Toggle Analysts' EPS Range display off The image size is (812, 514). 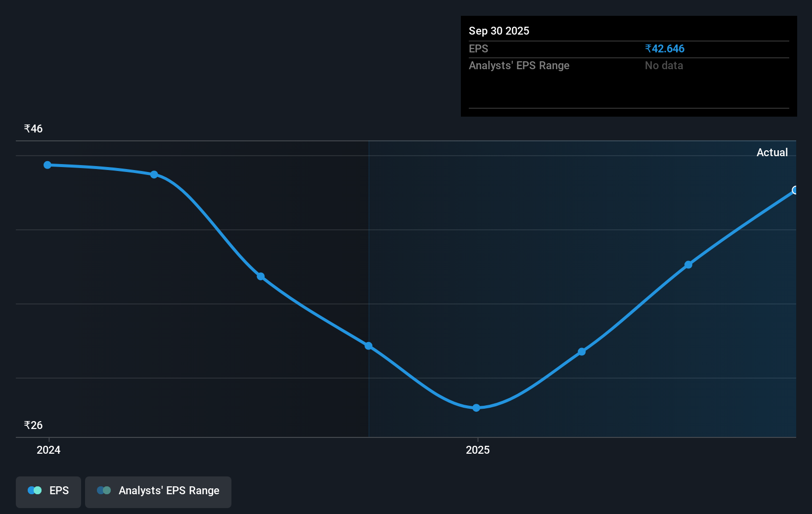pyautogui.click(x=158, y=491)
